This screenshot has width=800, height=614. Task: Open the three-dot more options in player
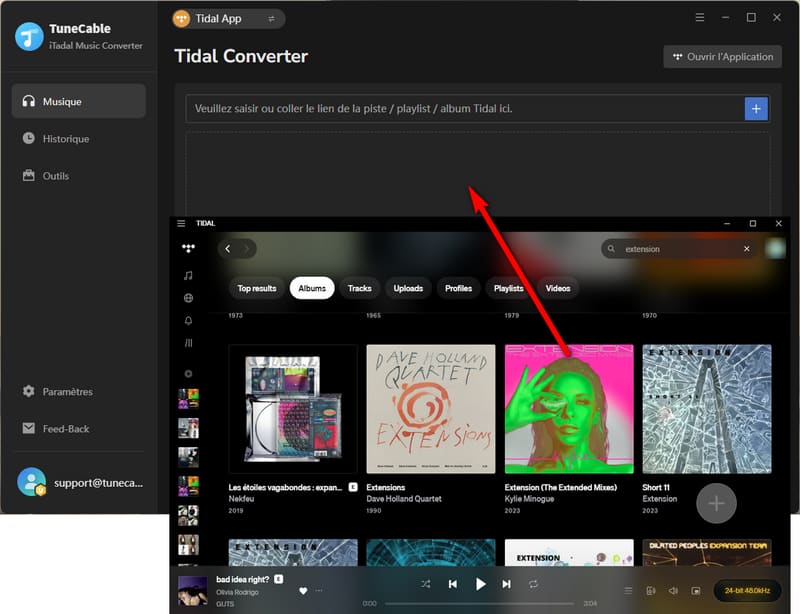point(319,591)
